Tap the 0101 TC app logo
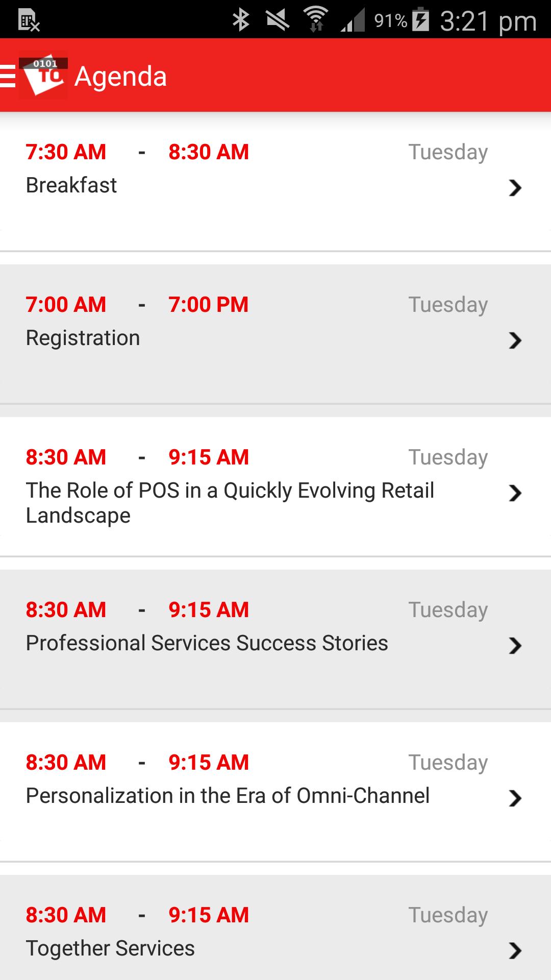The image size is (551, 980). coord(44,77)
